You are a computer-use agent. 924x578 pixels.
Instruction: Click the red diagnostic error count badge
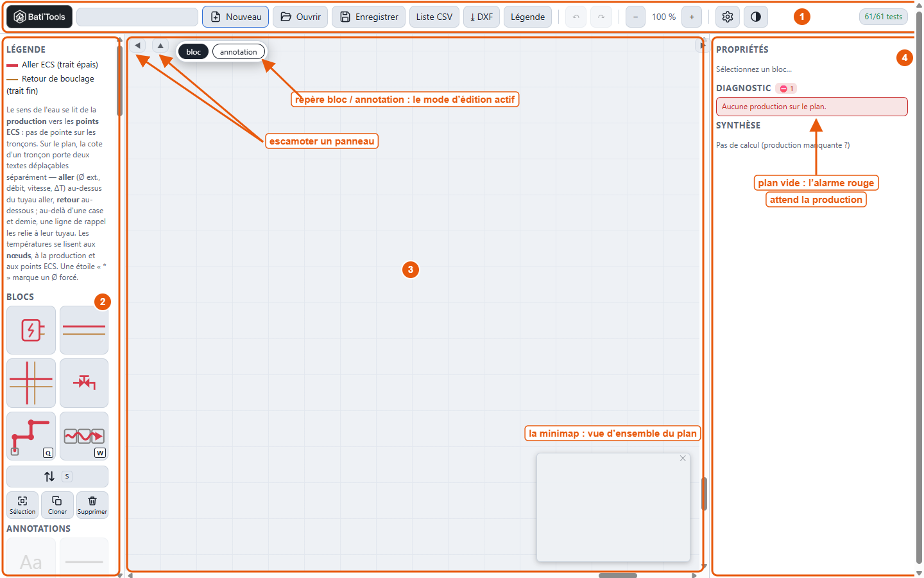click(x=786, y=89)
